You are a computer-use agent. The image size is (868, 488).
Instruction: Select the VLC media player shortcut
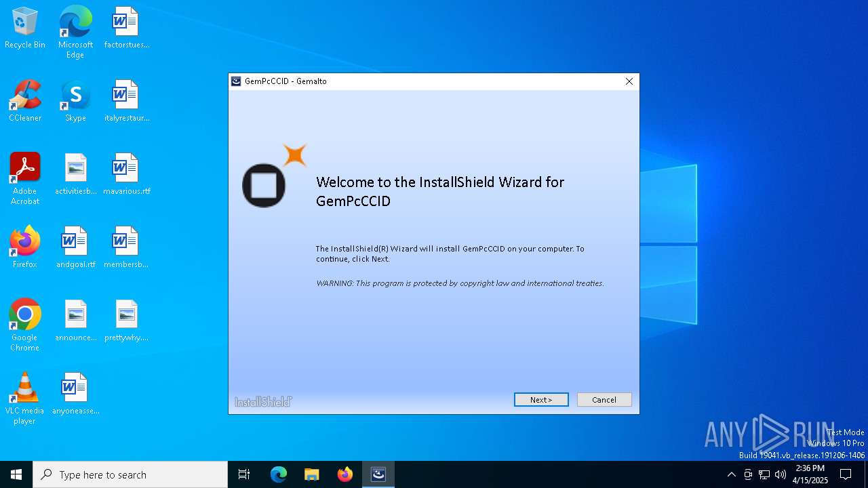(25, 399)
